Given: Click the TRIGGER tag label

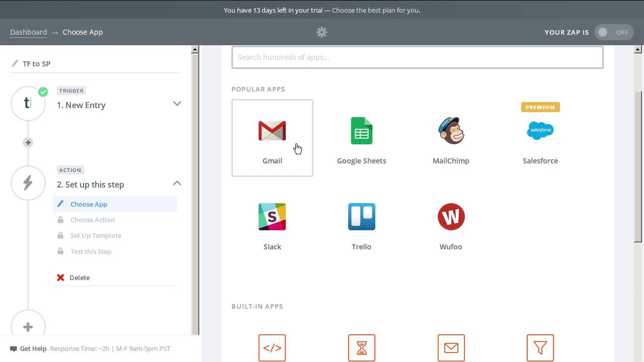Looking at the screenshot, I should pyautogui.click(x=71, y=90).
